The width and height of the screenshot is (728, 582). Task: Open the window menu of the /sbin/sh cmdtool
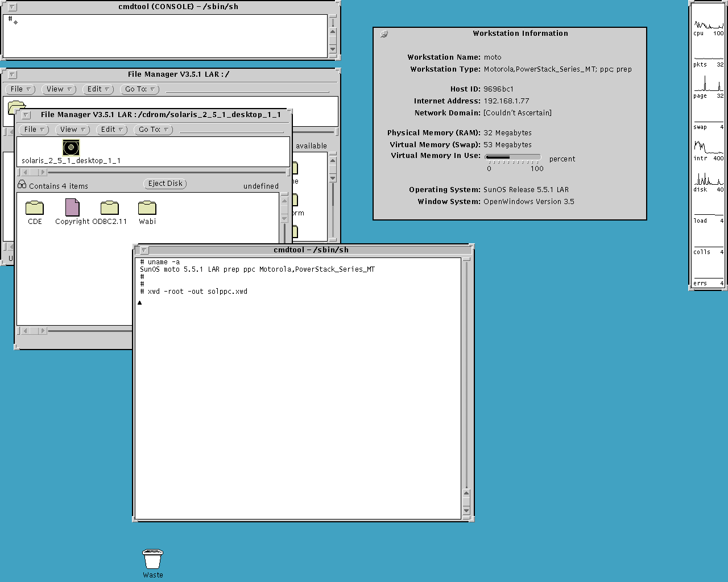tap(144, 250)
